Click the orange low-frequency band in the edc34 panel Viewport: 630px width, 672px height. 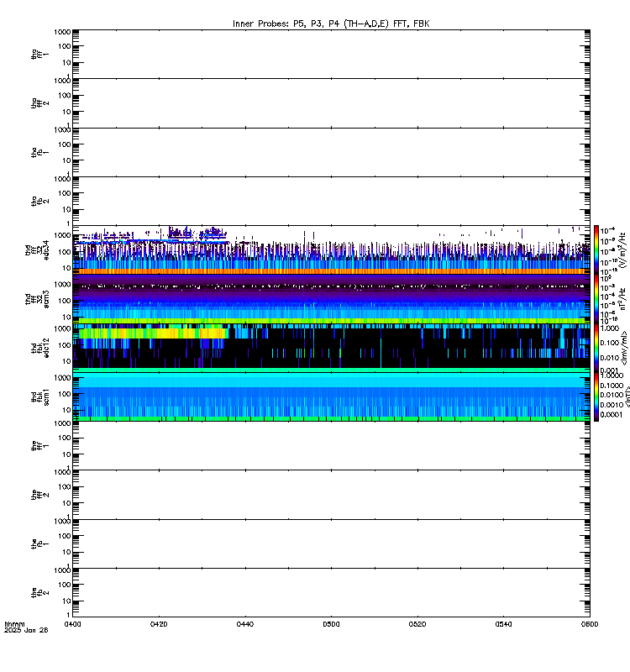[331, 271]
